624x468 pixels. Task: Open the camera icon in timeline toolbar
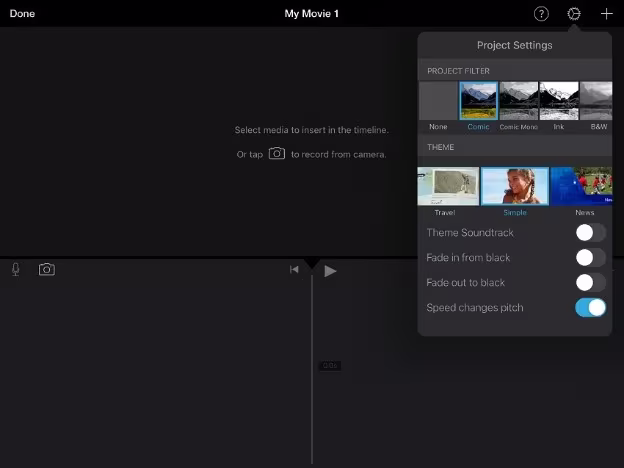(47, 269)
